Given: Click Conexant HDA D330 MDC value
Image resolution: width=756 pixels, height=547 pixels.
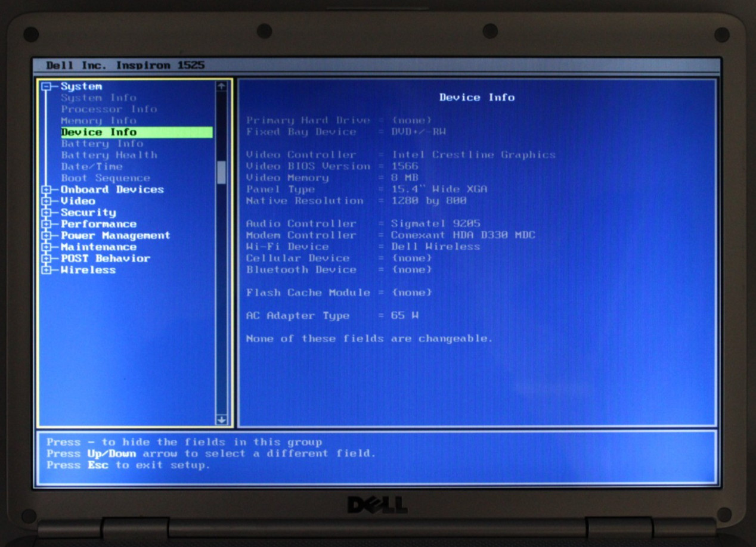Looking at the screenshot, I should pyautogui.click(x=463, y=235).
